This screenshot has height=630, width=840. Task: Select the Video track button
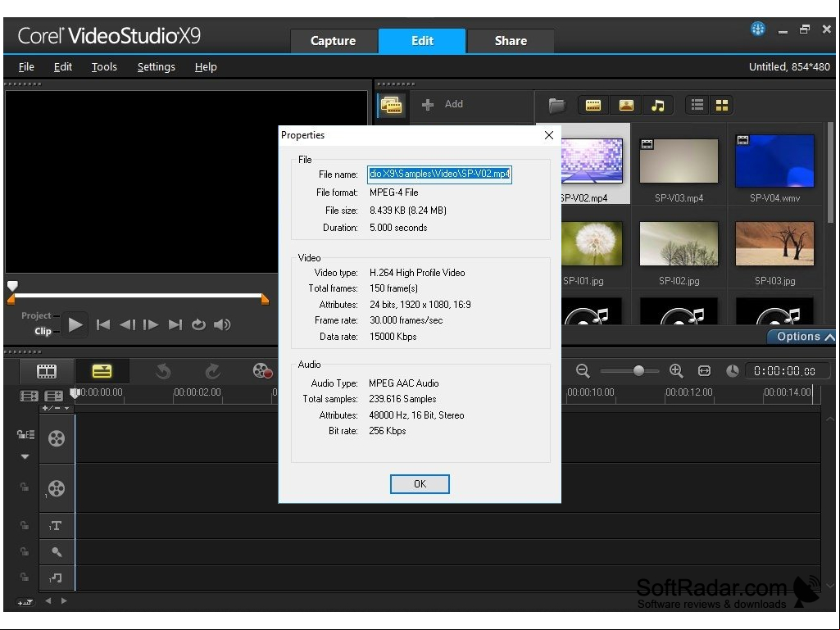tap(57, 438)
